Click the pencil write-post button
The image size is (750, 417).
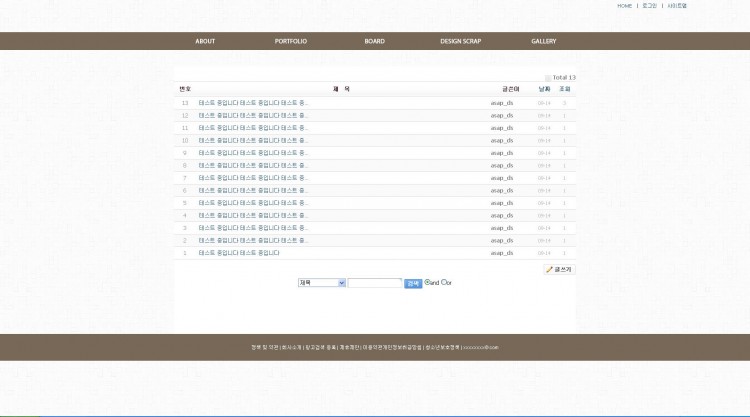tap(559, 270)
